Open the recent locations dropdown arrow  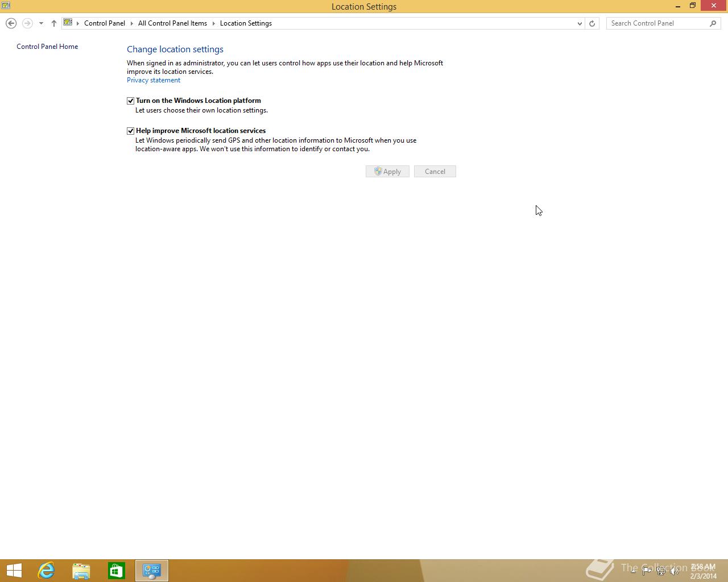point(41,23)
